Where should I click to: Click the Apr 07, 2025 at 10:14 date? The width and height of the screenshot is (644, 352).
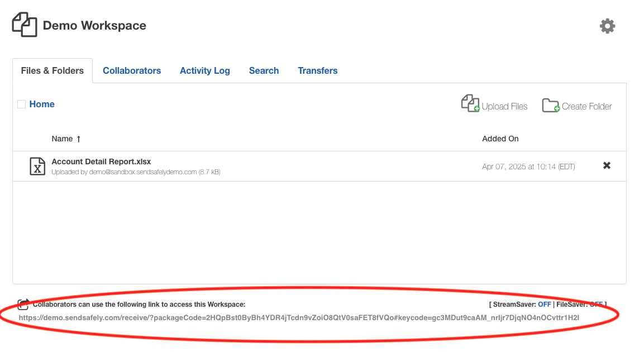point(528,167)
